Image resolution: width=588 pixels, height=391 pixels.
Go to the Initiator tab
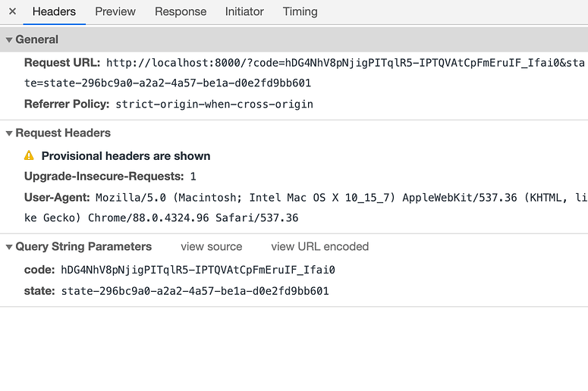(x=244, y=11)
